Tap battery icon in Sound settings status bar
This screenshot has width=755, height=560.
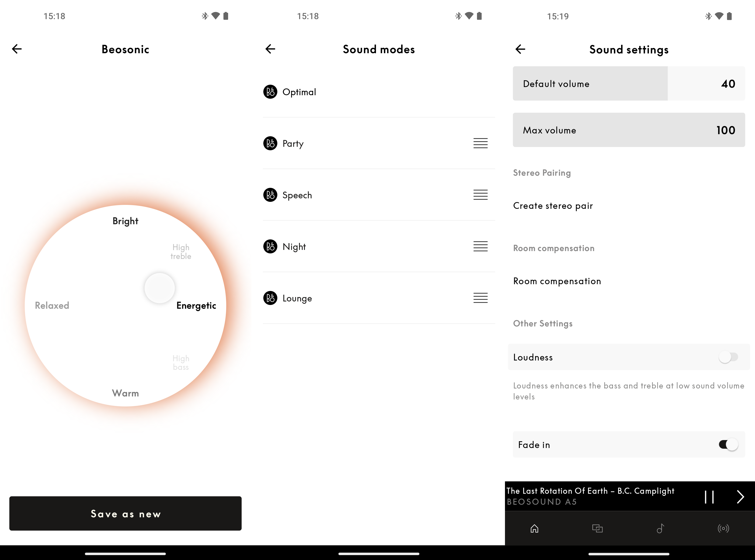(729, 16)
